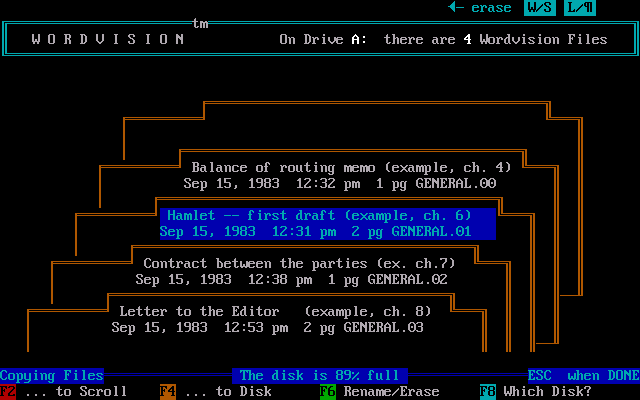The image size is (640, 400).
Task: Open 'Contract between the parties' file title
Action: pos(299,263)
